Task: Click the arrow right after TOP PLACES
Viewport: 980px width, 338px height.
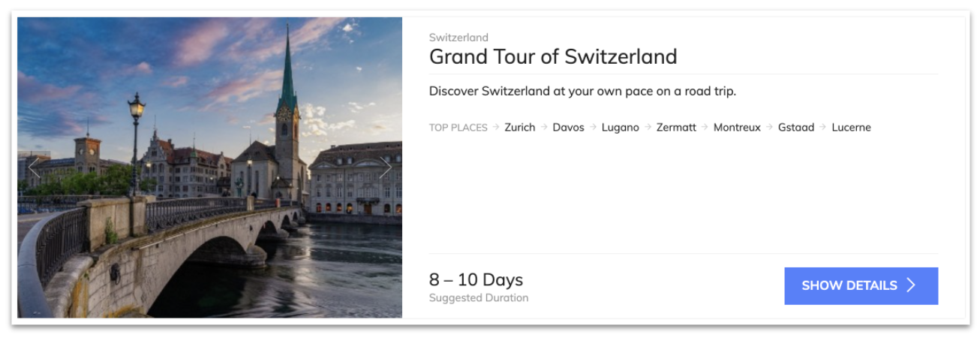Action: [496, 128]
